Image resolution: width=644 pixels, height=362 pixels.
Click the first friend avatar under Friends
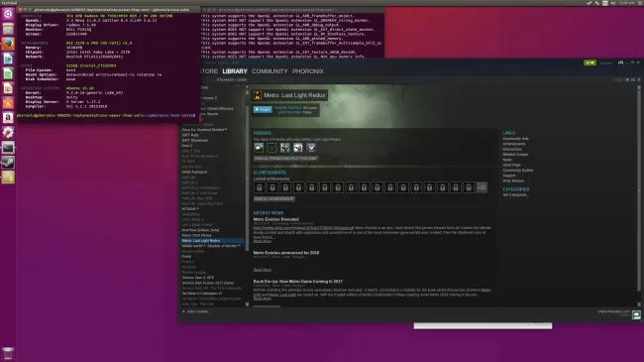(x=259, y=147)
